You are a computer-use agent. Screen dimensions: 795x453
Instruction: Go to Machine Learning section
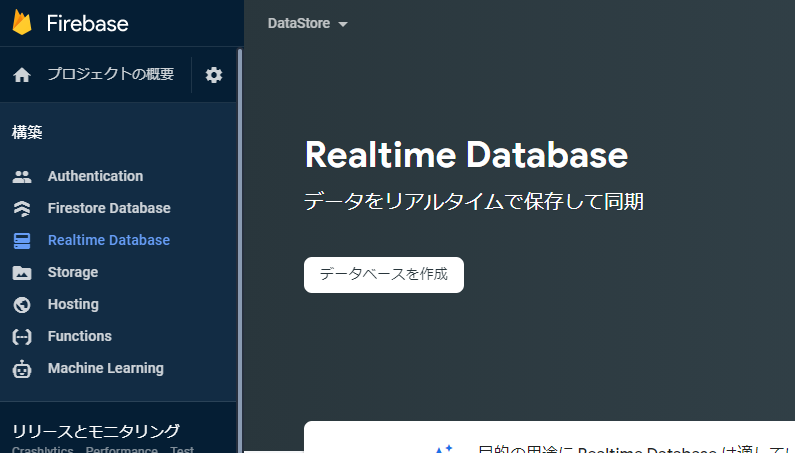tap(105, 368)
